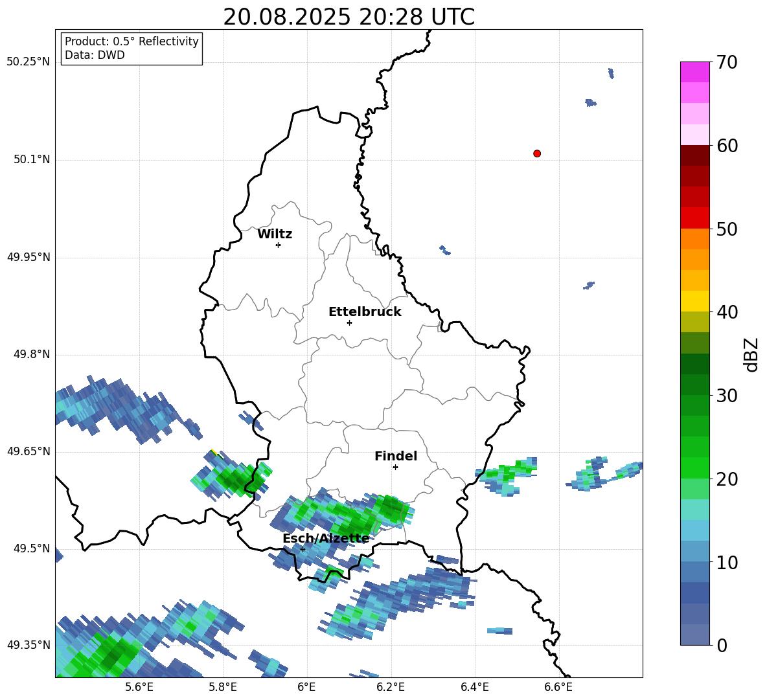Click the bright green swatch above 20

tap(694, 468)
